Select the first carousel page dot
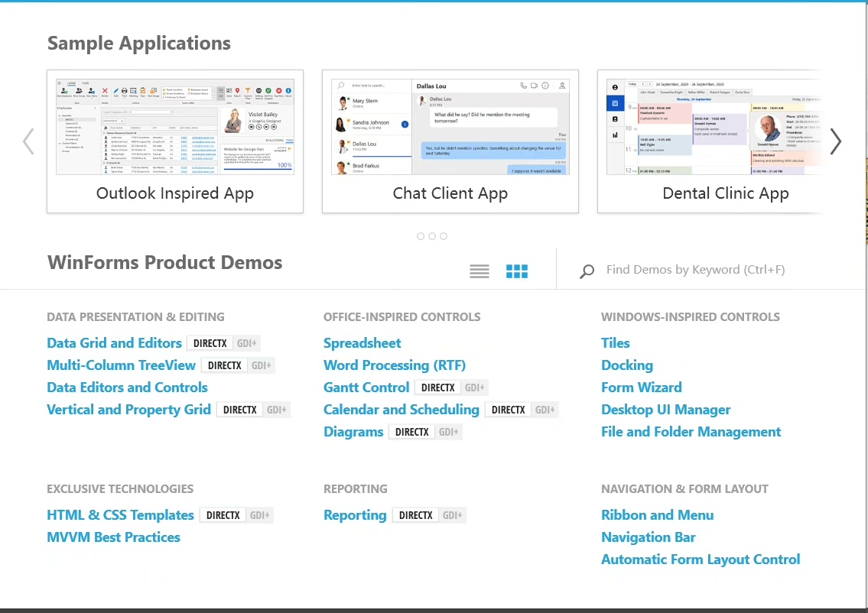Viewport: 868px width, 613px height. pyautogui.click(x=421, y=236)
